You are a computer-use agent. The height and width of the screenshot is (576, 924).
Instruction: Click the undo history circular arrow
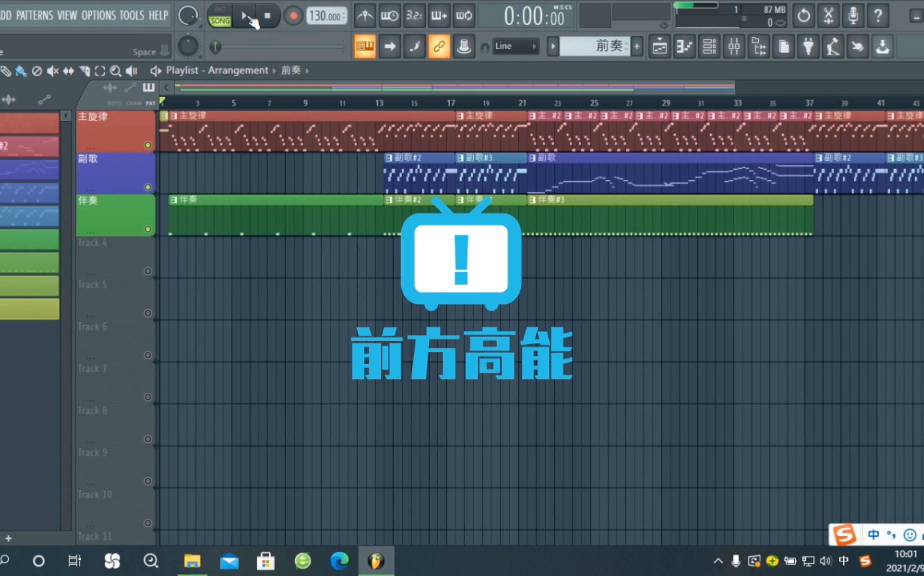click(x=803, y=16)
